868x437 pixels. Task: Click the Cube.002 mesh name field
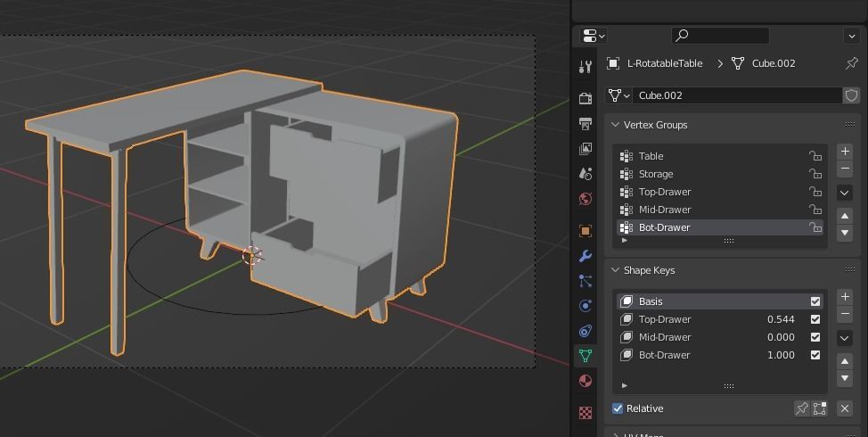tap(737, 95)
